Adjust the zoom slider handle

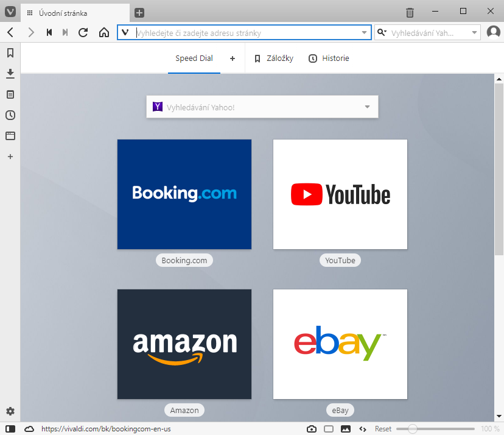point(413,429)
